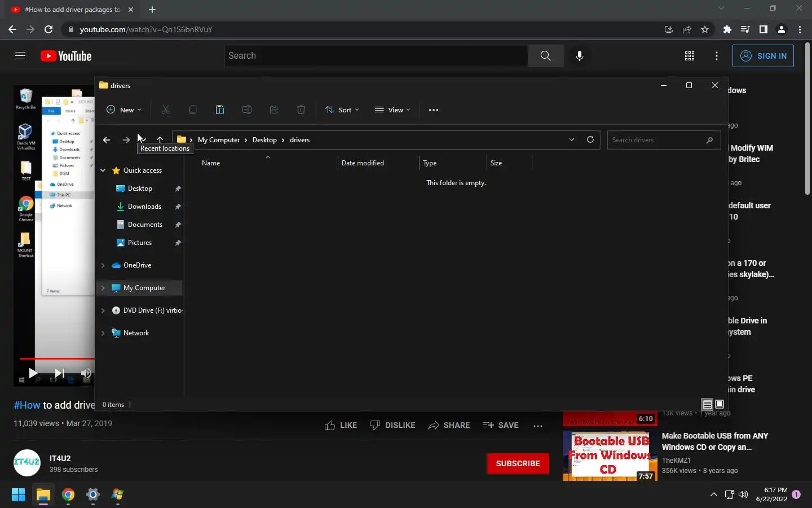The width and height of the screenshot is (812, 508).
Task: Go to YouTube home via logo
Action: click(x=66, y=56)
